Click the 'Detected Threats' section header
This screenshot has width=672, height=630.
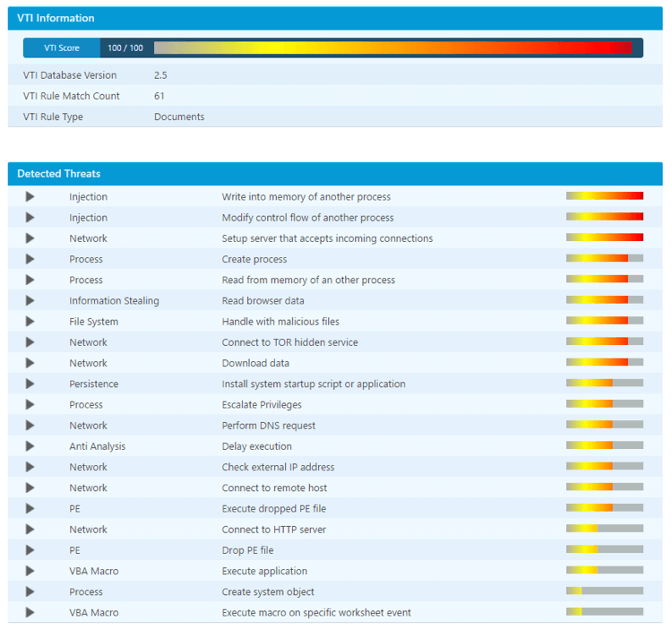pyautogui.click(x=335, y=174)
